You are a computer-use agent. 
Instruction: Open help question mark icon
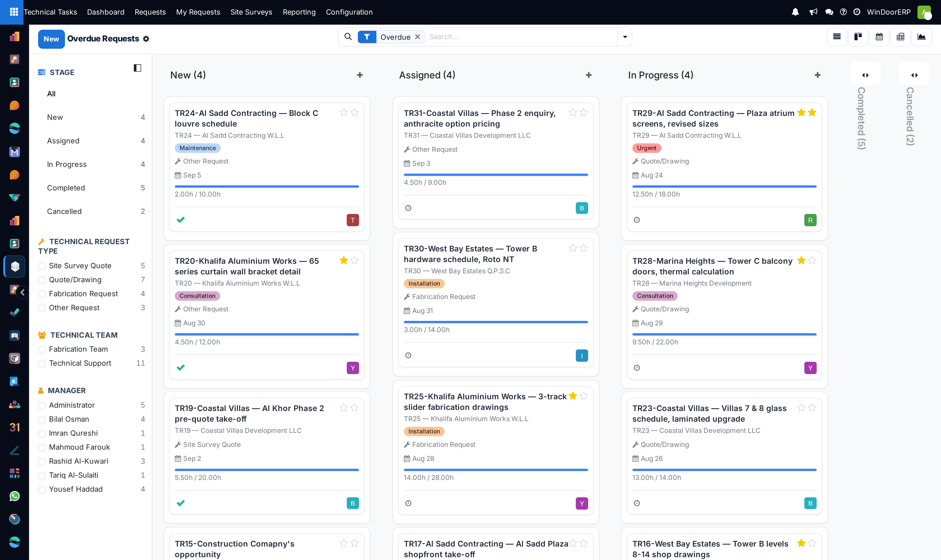pos(843,12)
